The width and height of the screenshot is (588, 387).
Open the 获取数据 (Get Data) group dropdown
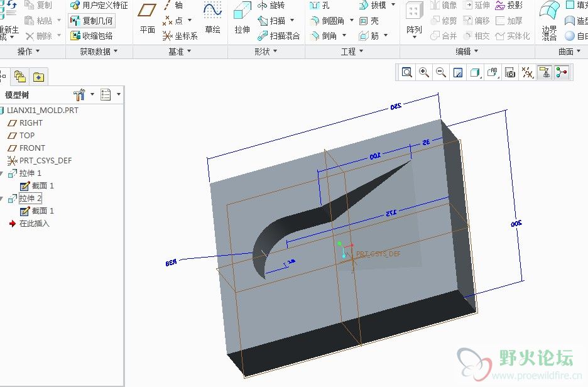click(x=99, y=52)
